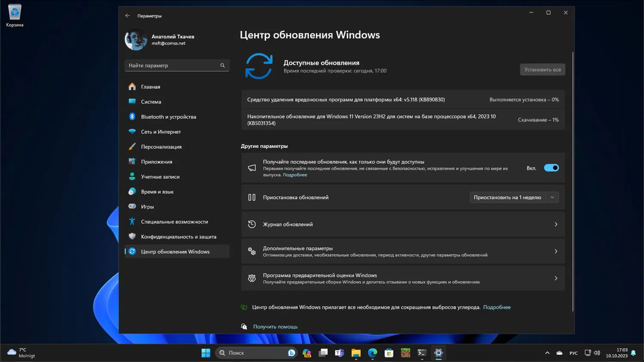Click the Установить все button
Screen dimensions: 644x362
tap(542, 70)
